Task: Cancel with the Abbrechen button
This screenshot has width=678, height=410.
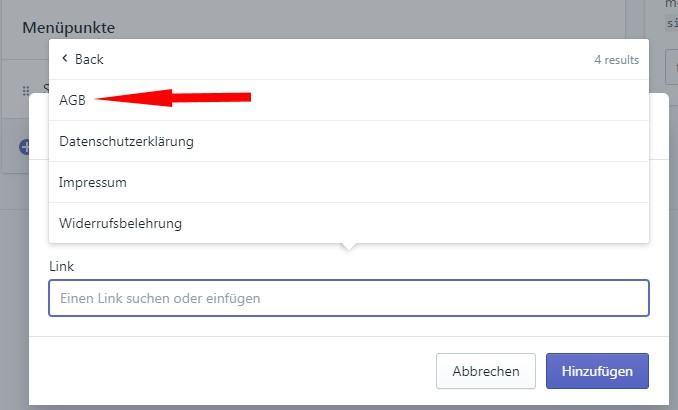Action: tap(486, 371)
